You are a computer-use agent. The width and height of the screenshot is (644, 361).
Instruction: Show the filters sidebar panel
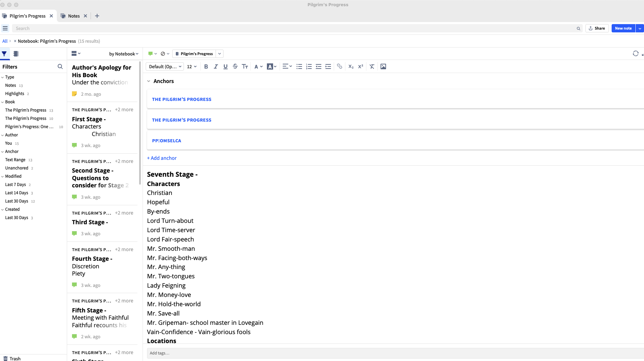coord(4,54)
